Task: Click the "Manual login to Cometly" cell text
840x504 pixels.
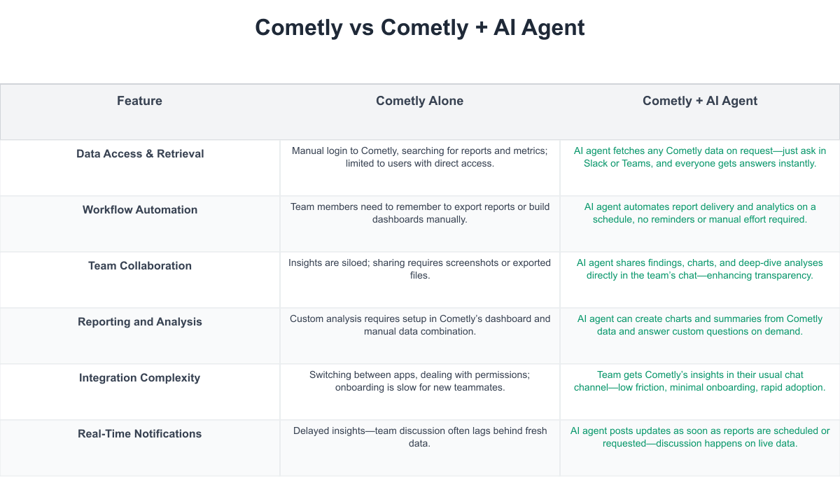Action: [x=420, y=157]
